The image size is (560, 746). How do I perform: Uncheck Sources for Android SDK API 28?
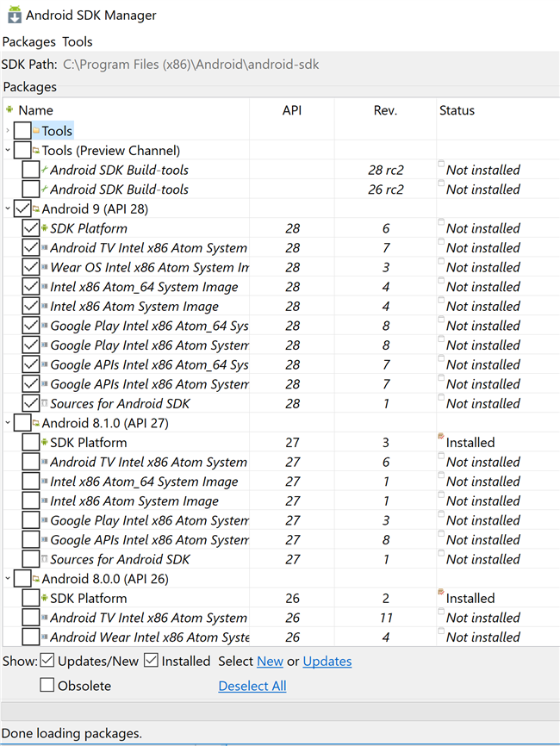pyautogui.click(x=31, y=403)
